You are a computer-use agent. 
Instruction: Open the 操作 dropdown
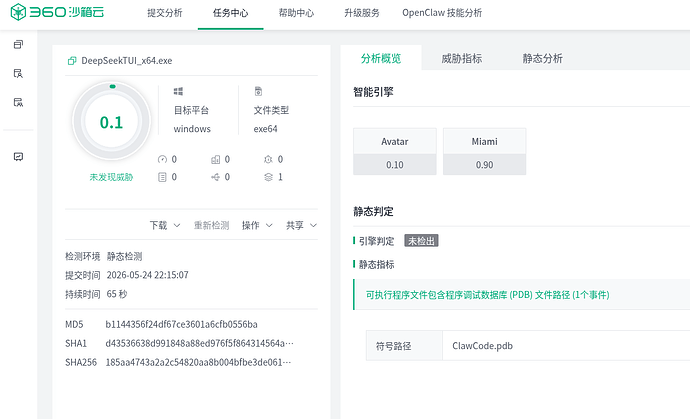pos(257,225)
